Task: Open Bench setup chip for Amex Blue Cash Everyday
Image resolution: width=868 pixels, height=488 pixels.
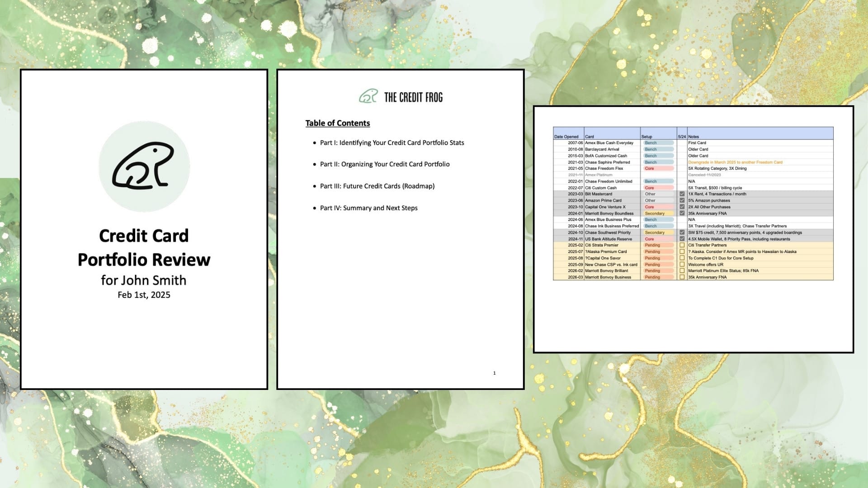Action: coord(658,143)
